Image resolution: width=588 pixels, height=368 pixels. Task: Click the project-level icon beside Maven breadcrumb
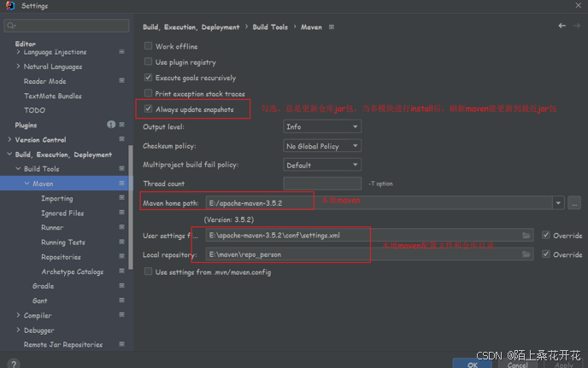click(x=332, y=27)
